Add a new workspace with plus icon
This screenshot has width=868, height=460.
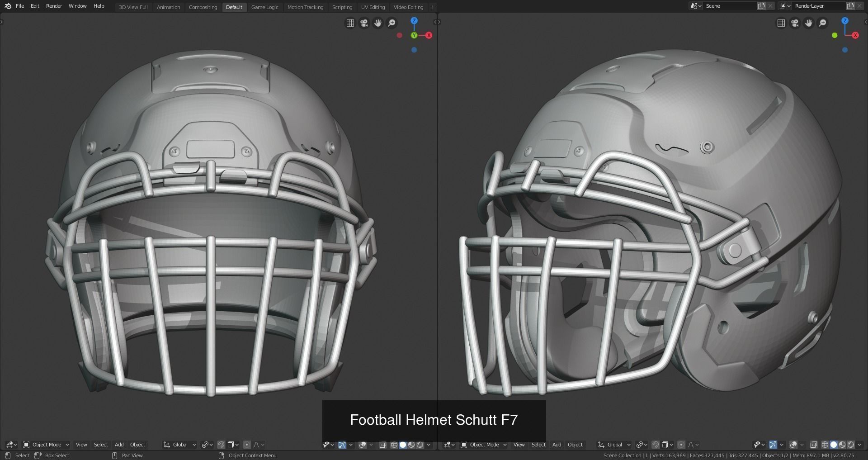click(433, 7)
